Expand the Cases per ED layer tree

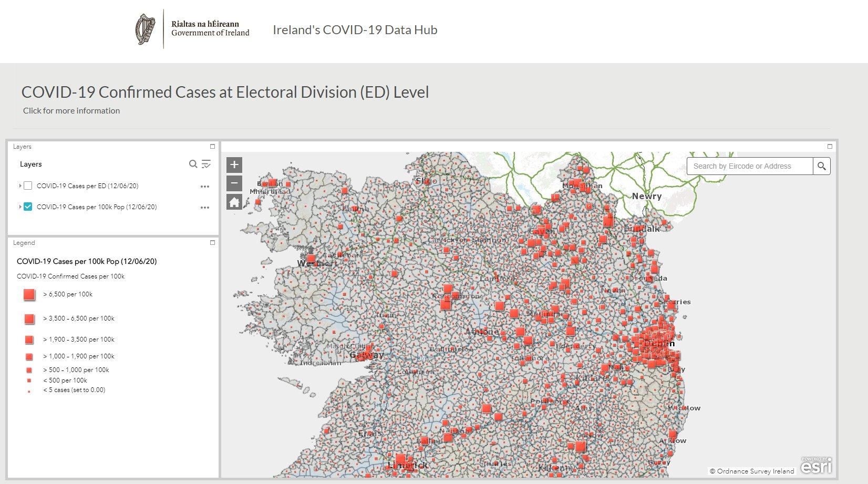[20, 186]
